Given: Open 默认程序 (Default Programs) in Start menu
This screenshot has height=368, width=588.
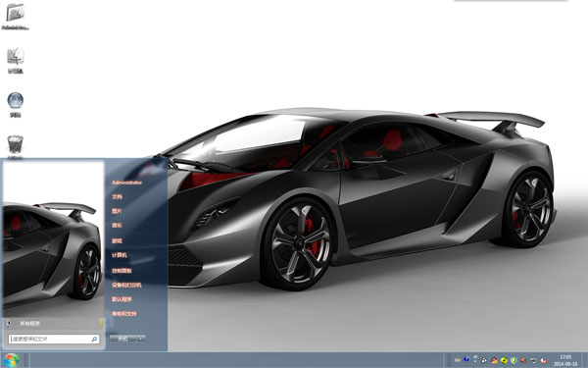Looking at the screenshot, I should point(122,299).
